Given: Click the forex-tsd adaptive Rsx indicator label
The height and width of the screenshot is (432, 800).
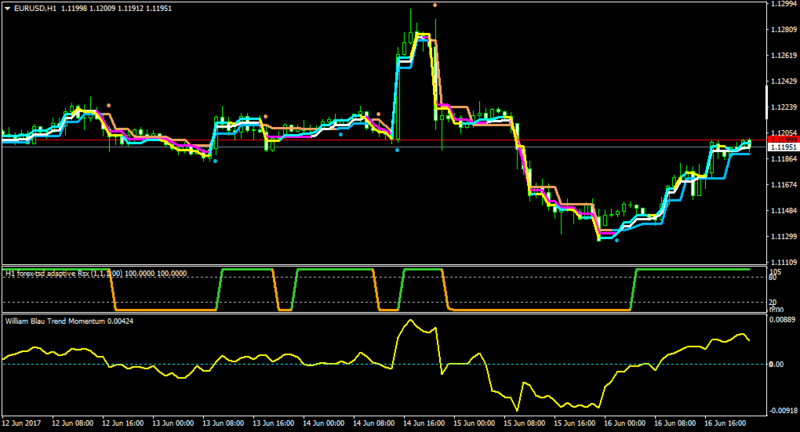Looking at the screenshot, I should pos(95,273).
